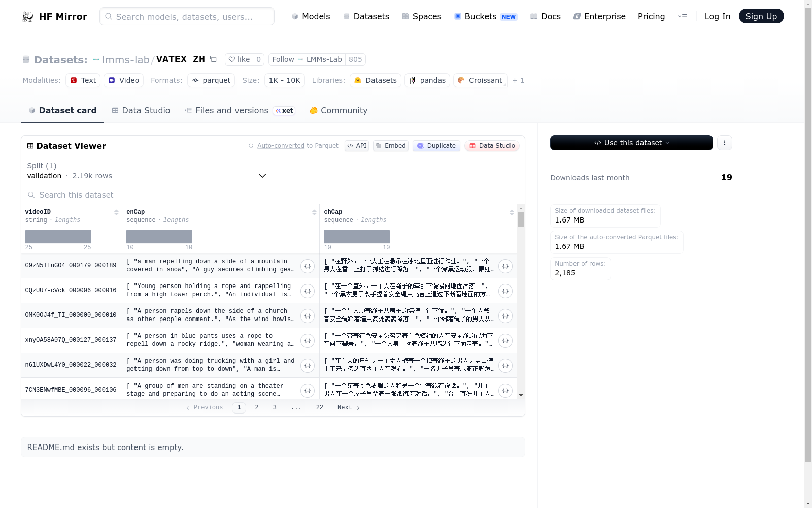
Task: Expand enCap cell for 7CN3ENwfMBE row
Action: coord(308,391)
